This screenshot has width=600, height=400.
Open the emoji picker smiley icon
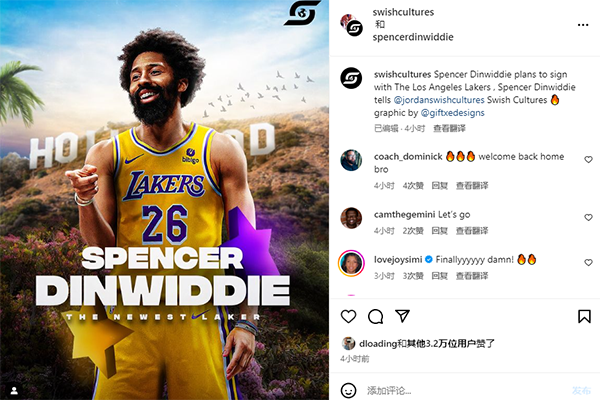(x=348, y=390)
